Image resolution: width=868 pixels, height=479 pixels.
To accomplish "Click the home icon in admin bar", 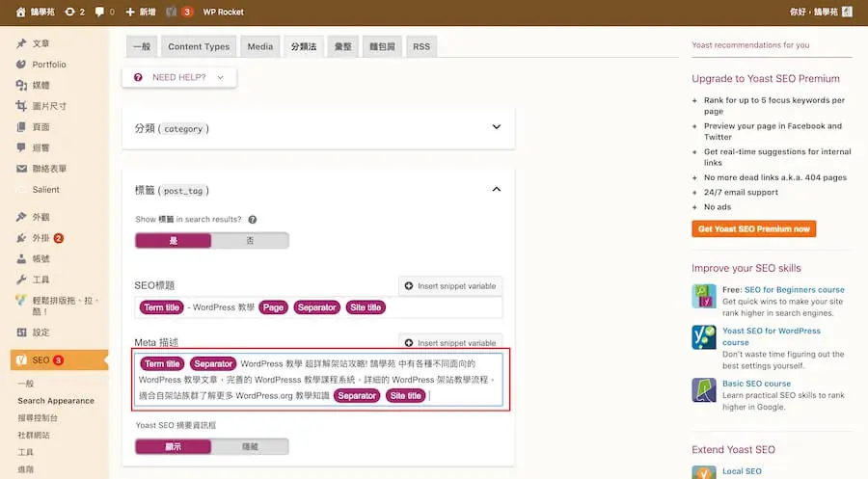I will click(20, 12).
